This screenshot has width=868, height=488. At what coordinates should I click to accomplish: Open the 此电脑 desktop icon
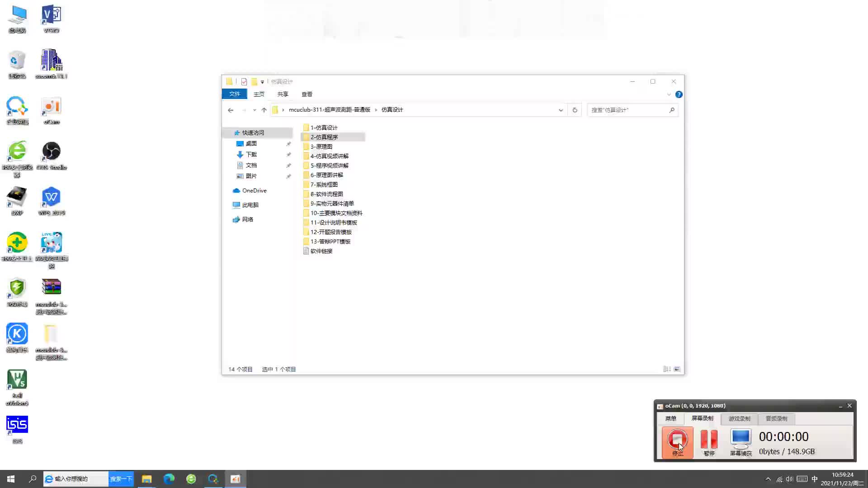click(17, 19)
